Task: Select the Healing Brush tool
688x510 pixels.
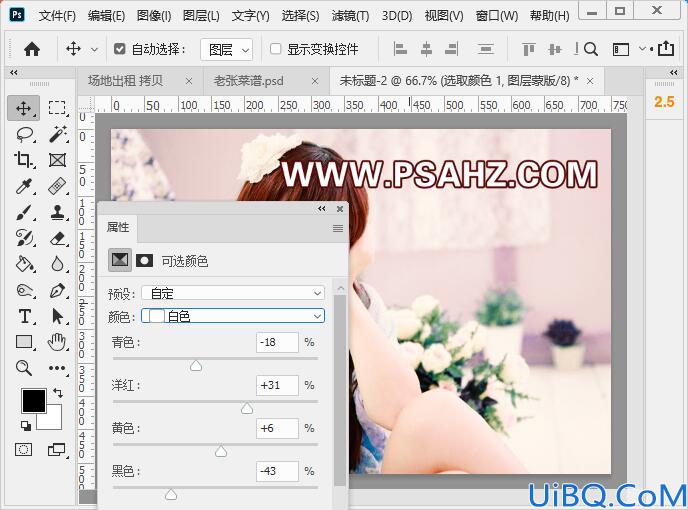Action: click(57, 186)
